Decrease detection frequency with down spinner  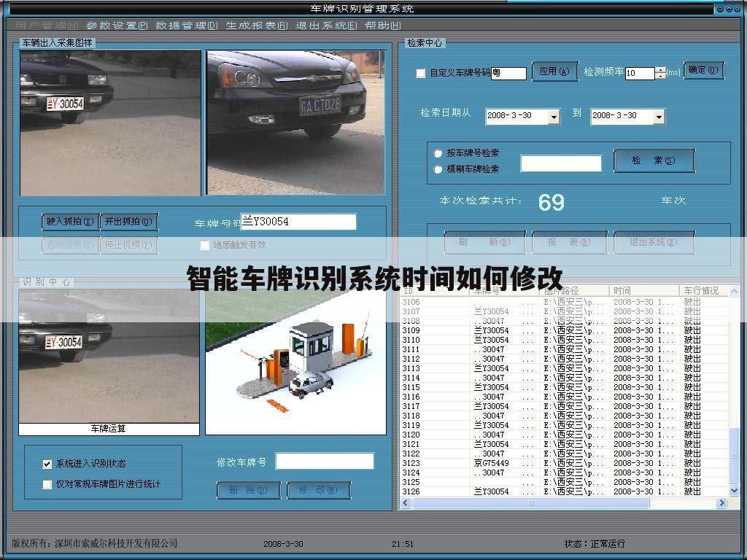(660, 76)
